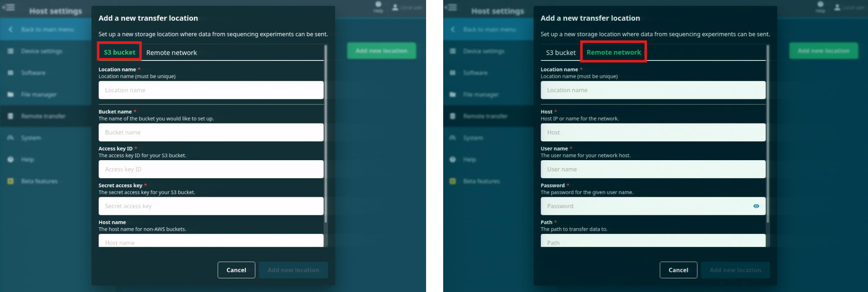The image size is (868, 292).
Task: Open File manager folder icon behind S3 dialog
Action: (10, 94)
